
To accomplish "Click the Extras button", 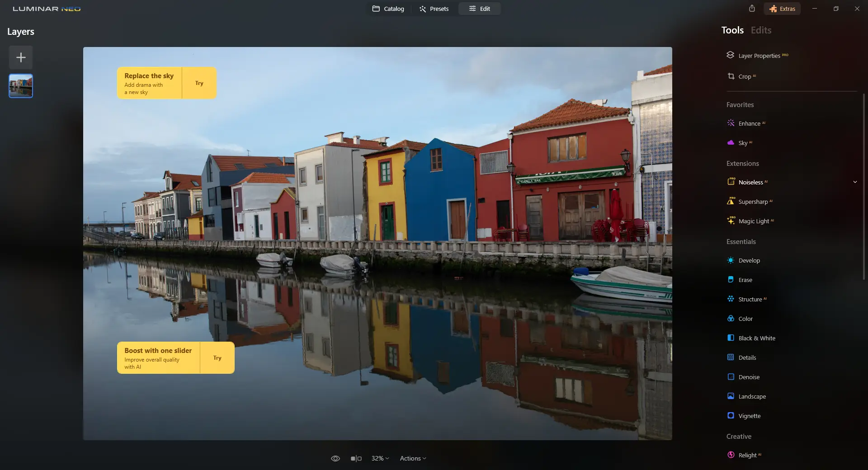I will 783,9.
